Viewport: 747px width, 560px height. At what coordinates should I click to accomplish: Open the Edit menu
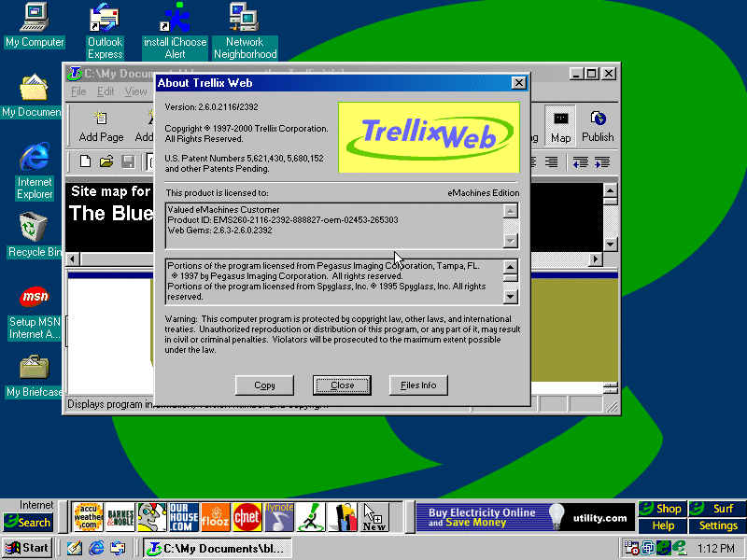point(106,91)
